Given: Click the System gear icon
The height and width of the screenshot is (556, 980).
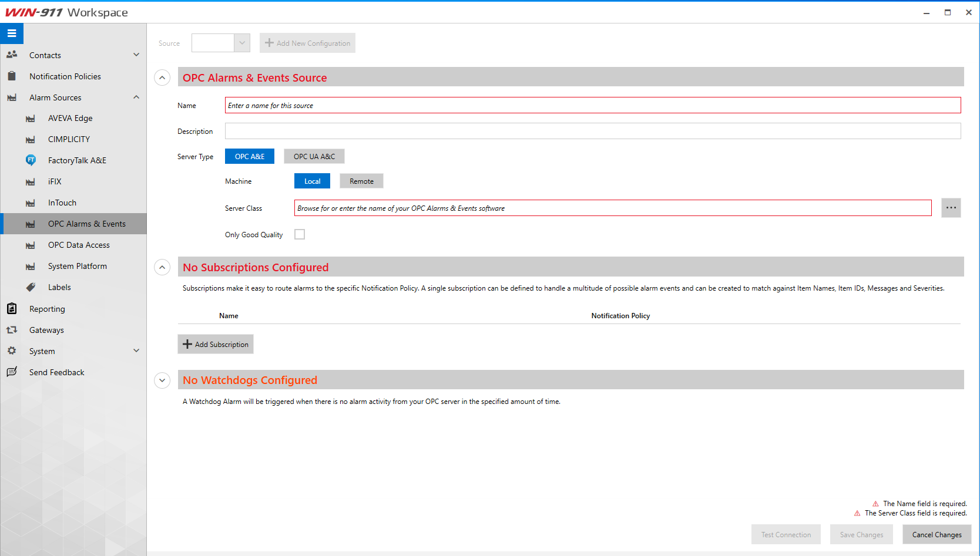Looking at the screenshot, I should 12,351.
